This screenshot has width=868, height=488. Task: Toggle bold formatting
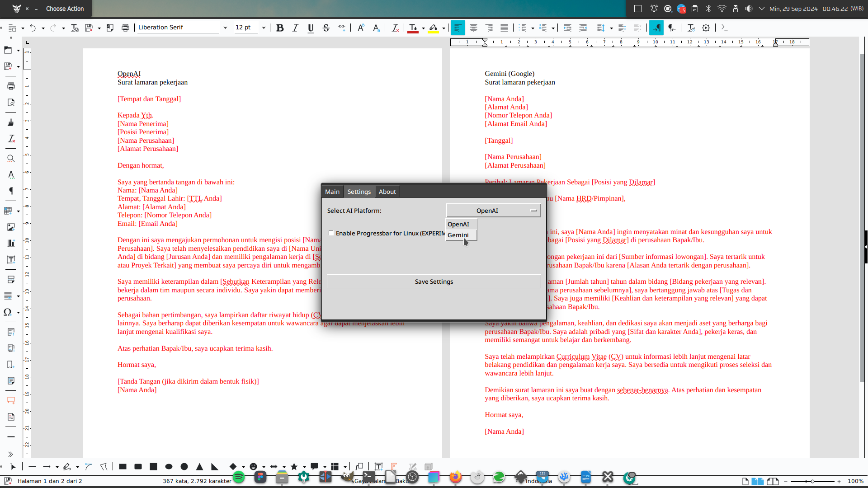click(x=280, y=28)
